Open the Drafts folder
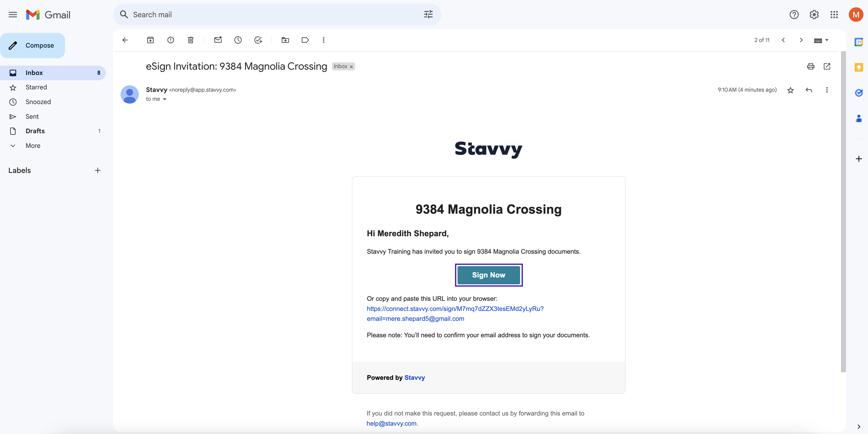 [35, 131]
